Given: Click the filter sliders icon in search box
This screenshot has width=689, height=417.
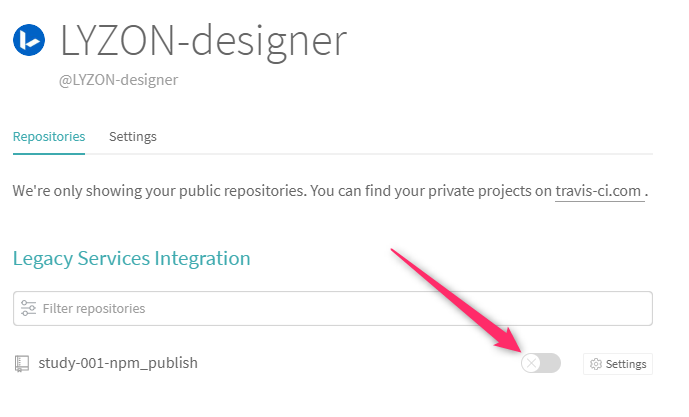Looking at the screenshot, I should point(29,308).
